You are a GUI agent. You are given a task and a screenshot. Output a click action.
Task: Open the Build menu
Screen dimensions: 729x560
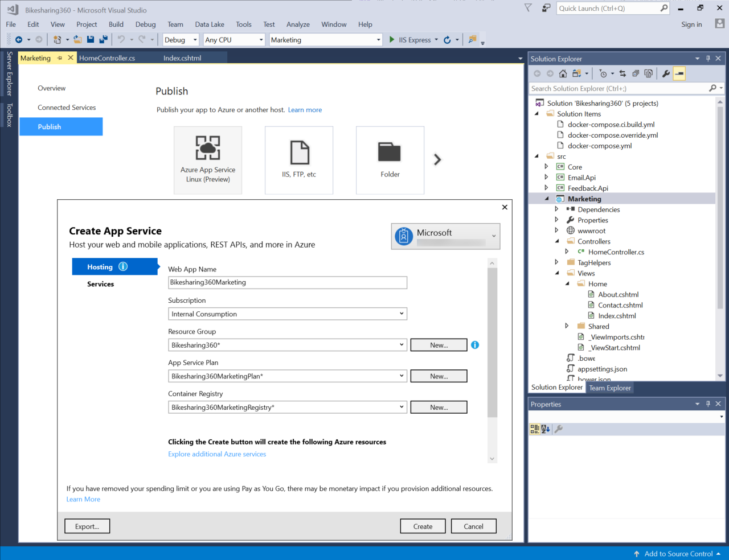click(x=116, y=24)
